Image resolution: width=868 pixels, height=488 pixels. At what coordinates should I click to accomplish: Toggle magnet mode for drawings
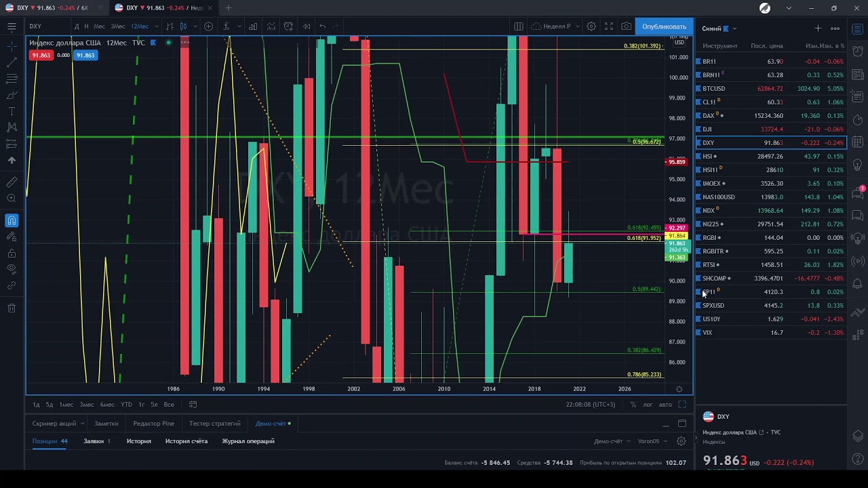12,220
